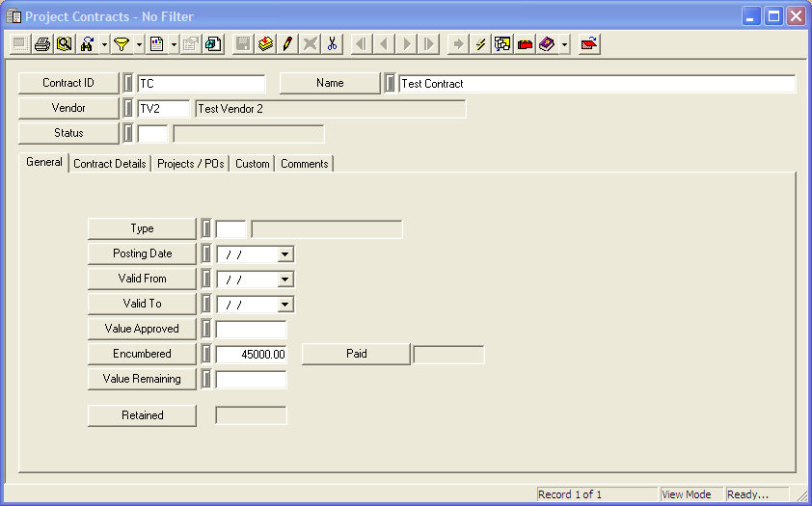
Task: Click the View Mode status bar text
Action: pos(687,494)
